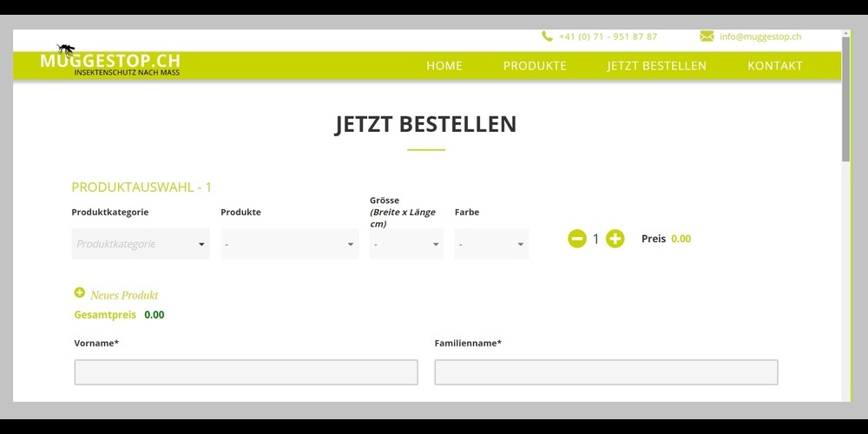Click the Muggestop.ch mosquito logo
The width and height of the screenshot is (868, 434).
109,62
